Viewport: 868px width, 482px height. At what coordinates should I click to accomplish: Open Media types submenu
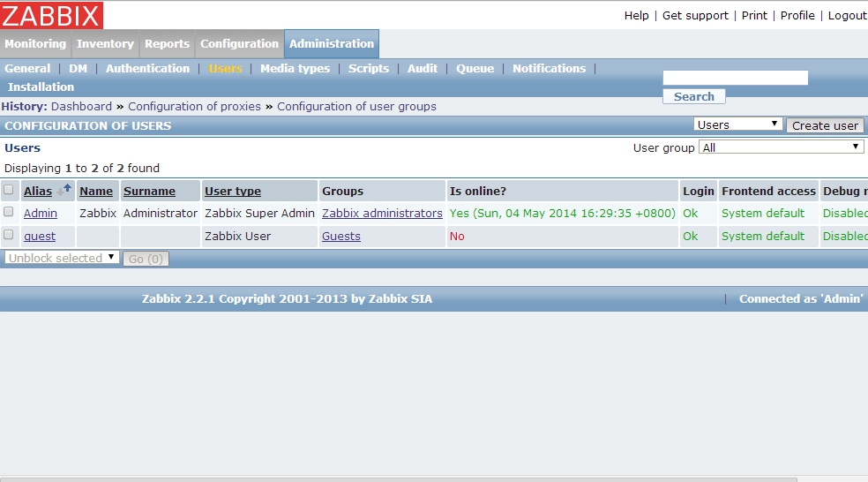point(295,69)
